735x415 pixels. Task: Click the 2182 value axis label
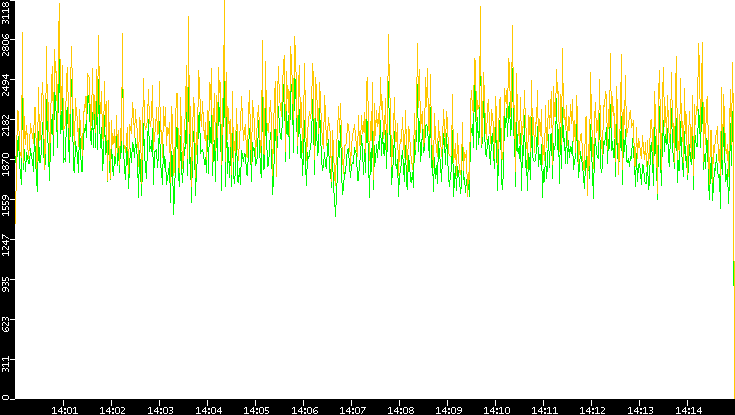[6, 125]
